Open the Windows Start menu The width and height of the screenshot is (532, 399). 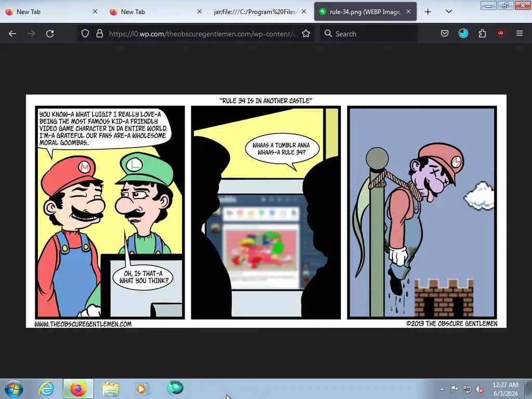pyautogui.click(x=14, y=389)
